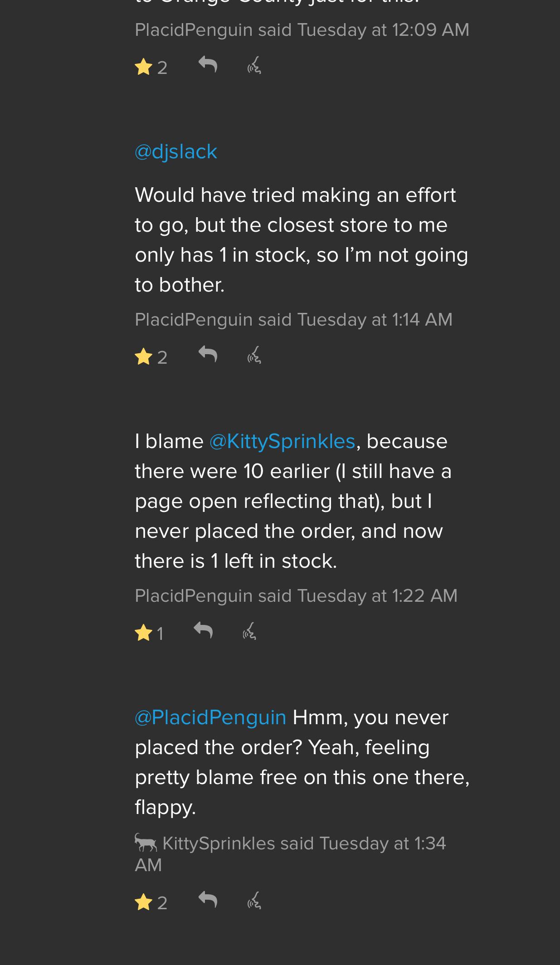
Task: Open the 'Tuesday at 1:14 AM' comment permalink
Action: (375, 320)
